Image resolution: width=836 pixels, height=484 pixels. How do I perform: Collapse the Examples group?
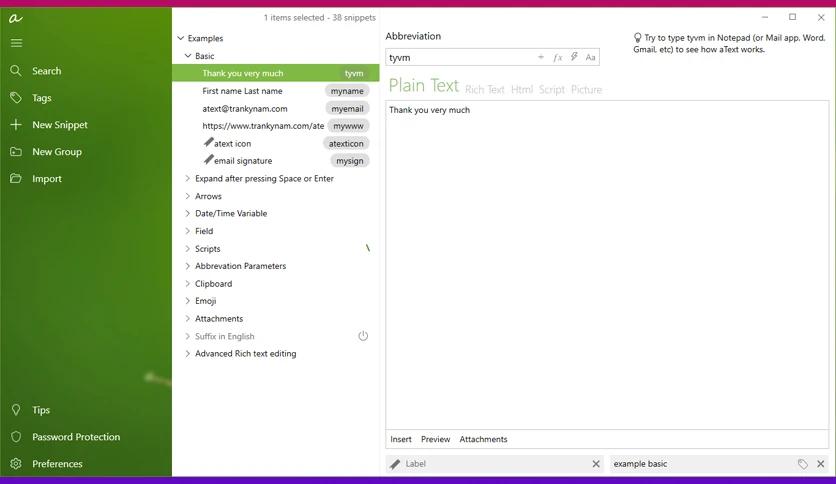click(x=181, y=38)
